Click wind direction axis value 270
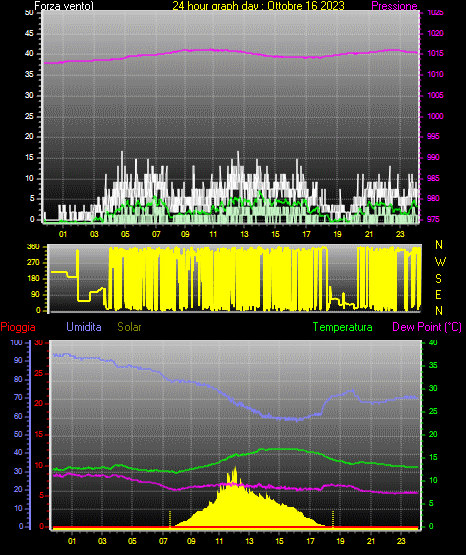The image size is (466, 555). pos(33,263)
